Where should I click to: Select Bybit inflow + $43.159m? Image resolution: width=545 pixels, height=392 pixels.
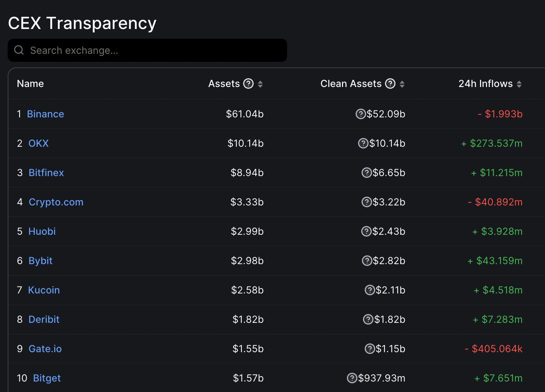[x=495, y=261]
